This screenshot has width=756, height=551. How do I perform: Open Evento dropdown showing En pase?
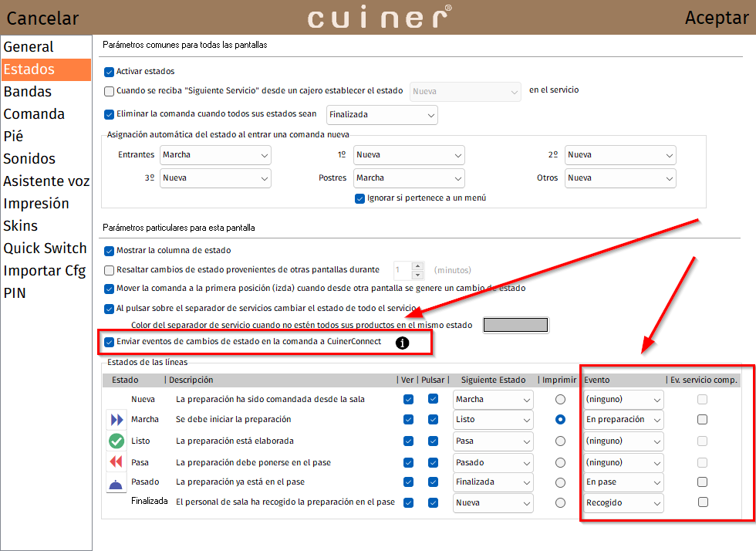tap(623, 482)
